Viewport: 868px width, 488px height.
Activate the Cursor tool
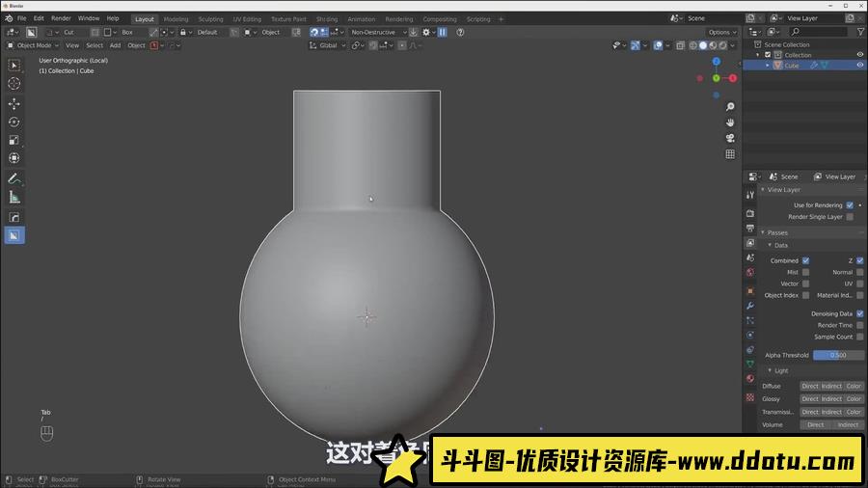(x=14, y=84)
